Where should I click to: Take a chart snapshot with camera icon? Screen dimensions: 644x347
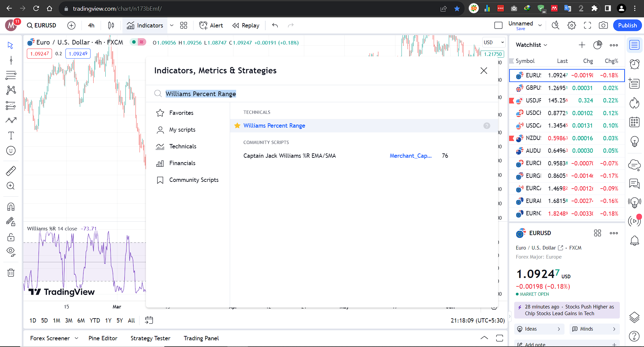coord(603,25)
